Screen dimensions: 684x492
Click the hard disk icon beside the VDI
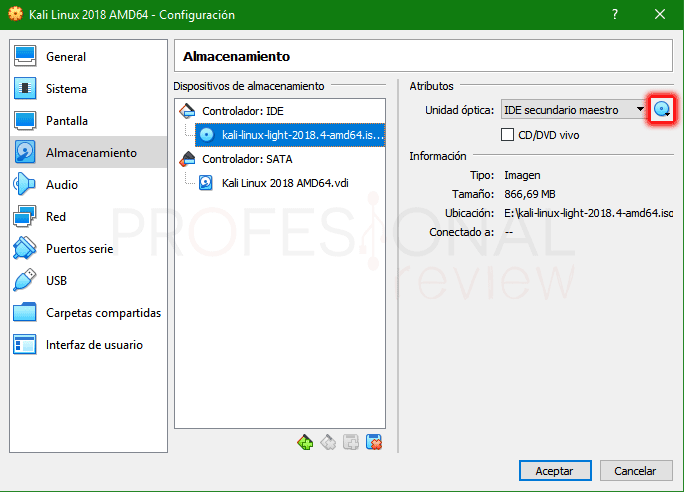point(206,183)
